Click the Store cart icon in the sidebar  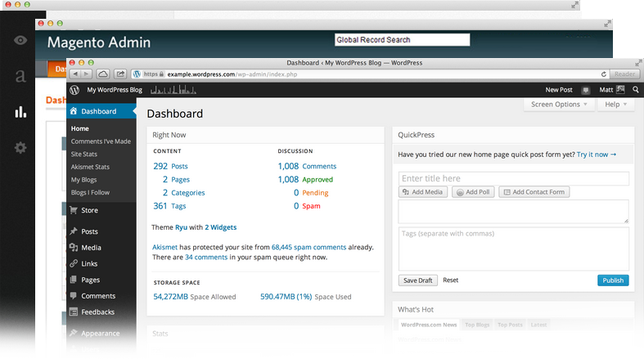(74, 210)
